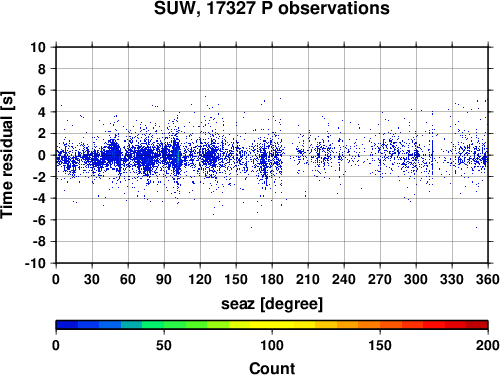Image resolution: width=500 pixels, height=375 pixels.
Task: Click y-axis tick label '8'
Action: [42, 69]
